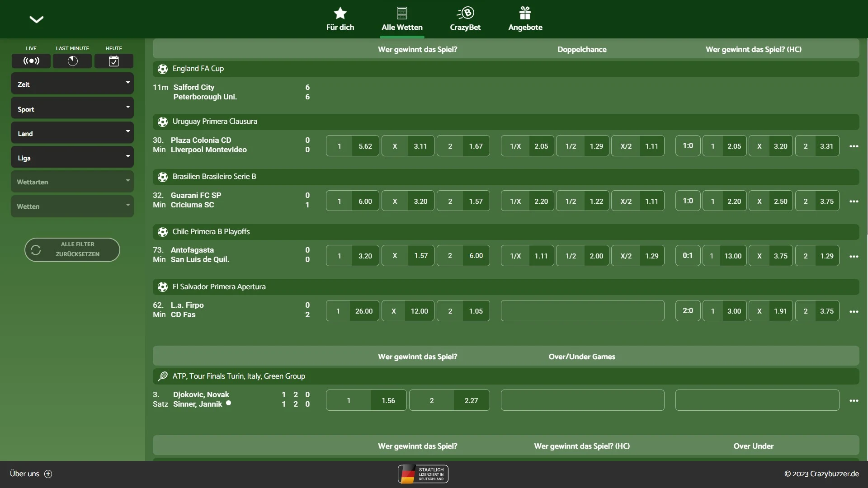The width and height of the screenshot is (868, 488).
Task: Toggle the Last Minute clock filter
Action: point(72,61)
